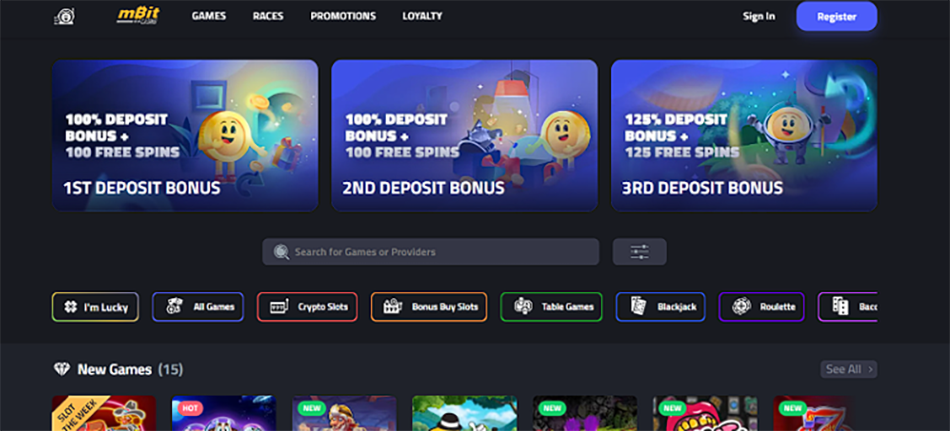This screenshot has height=431, width=950.
Task: Click the slot machine icon on Crypto Slots
Action: click(x=278, y=307)
